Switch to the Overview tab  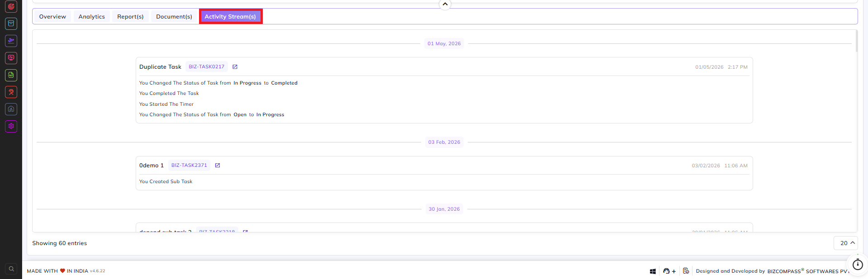point(52,17)
